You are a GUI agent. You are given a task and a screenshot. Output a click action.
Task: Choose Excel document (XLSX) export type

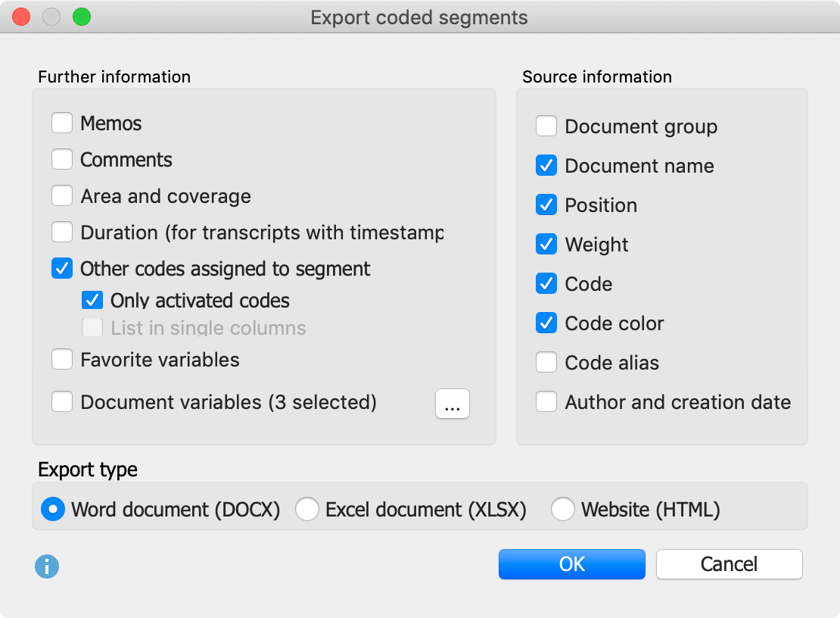307,509
